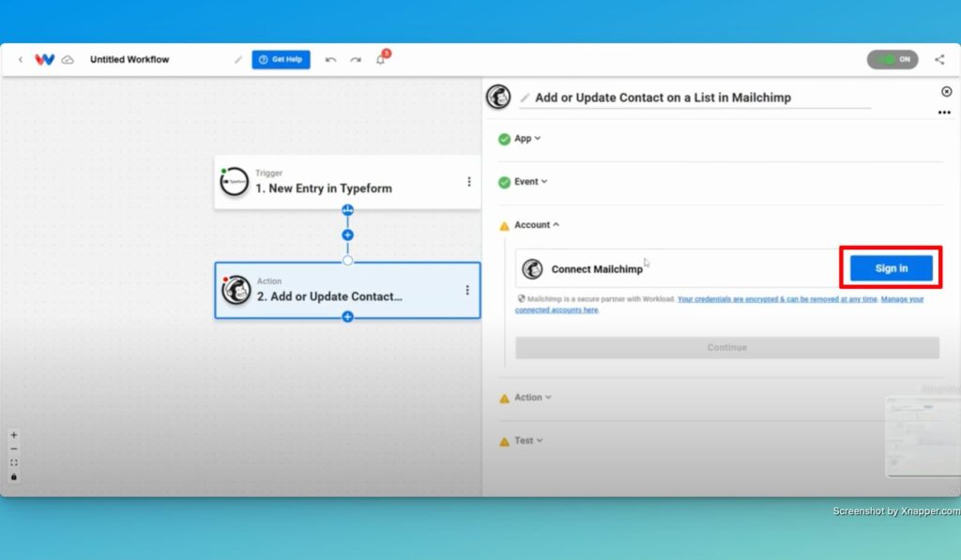Add a step below the Mailchimp action
Image resolution: width=961 pixels, height=560 pixels.
pyautogui.click(x=347, y=317)
